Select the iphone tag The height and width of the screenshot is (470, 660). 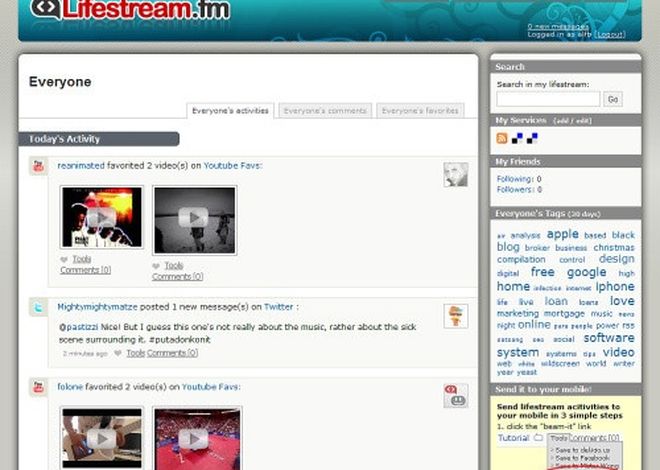[615, 287]
